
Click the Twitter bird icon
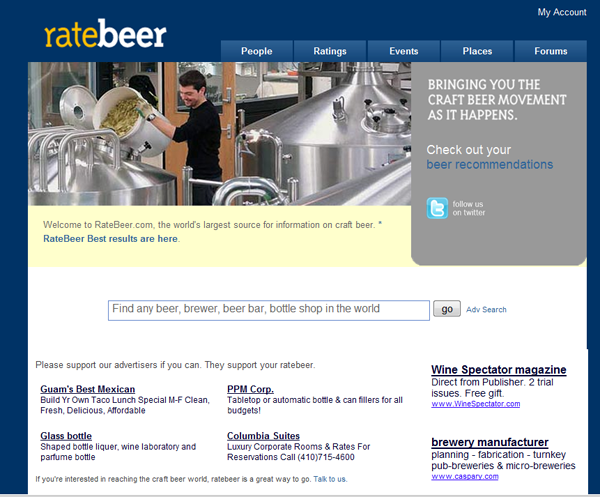[x=437, y=208]
